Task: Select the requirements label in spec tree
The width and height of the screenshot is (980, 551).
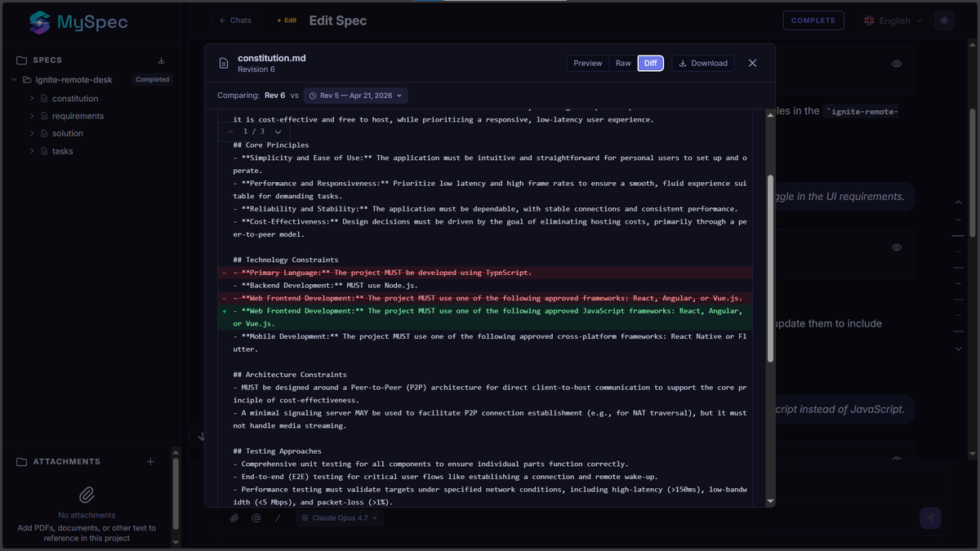Action: (78, 116)
